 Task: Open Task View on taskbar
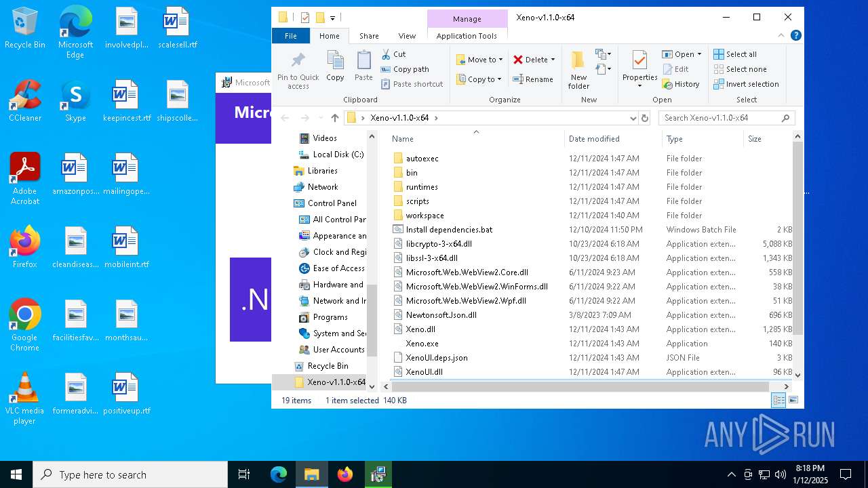coord(244,474)
